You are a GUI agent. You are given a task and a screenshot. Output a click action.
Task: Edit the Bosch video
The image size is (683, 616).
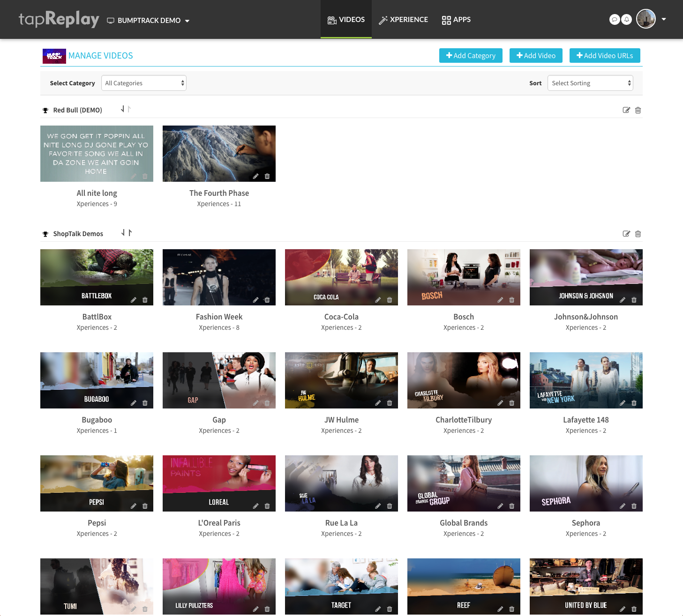[500, 300]
